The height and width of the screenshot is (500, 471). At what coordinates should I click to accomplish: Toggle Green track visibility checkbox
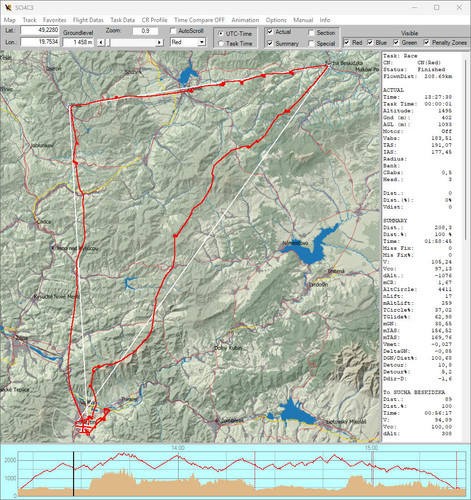396,43
